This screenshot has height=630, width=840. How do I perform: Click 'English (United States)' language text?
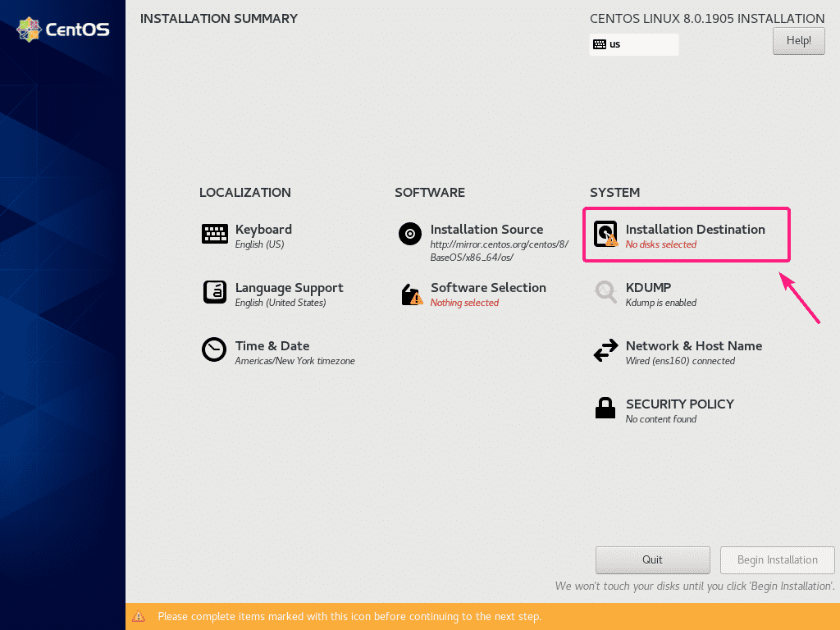coord(281,303)
